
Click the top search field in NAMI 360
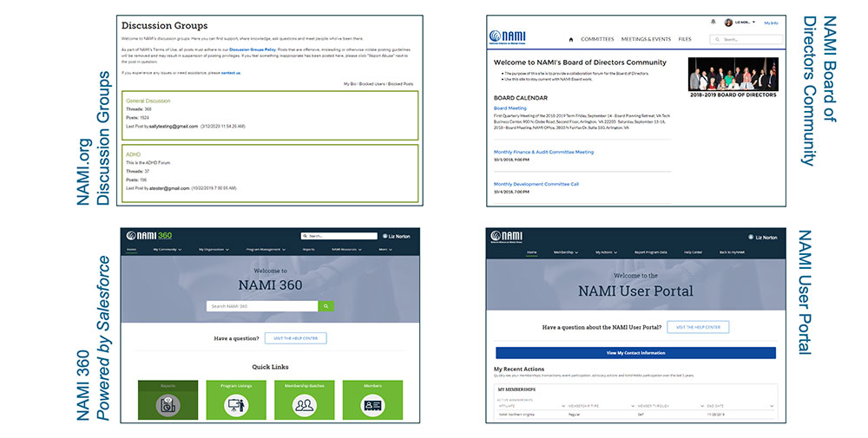[339, 236]
